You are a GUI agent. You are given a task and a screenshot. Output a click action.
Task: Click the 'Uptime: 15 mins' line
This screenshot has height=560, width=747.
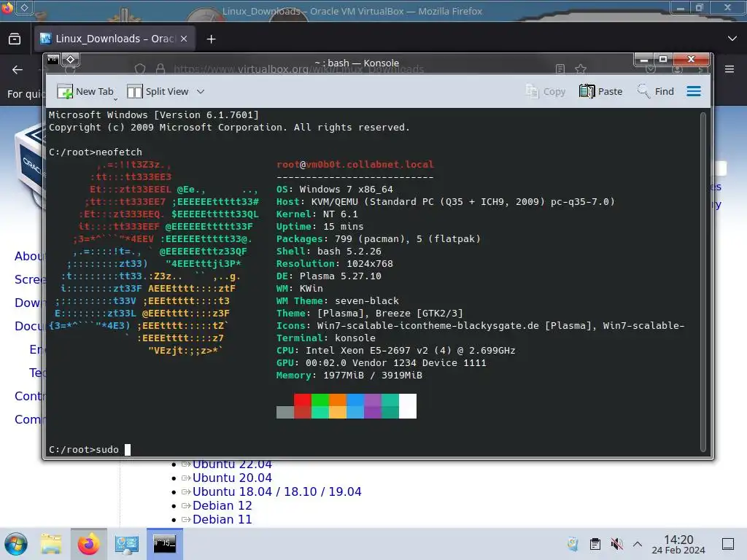320,226
